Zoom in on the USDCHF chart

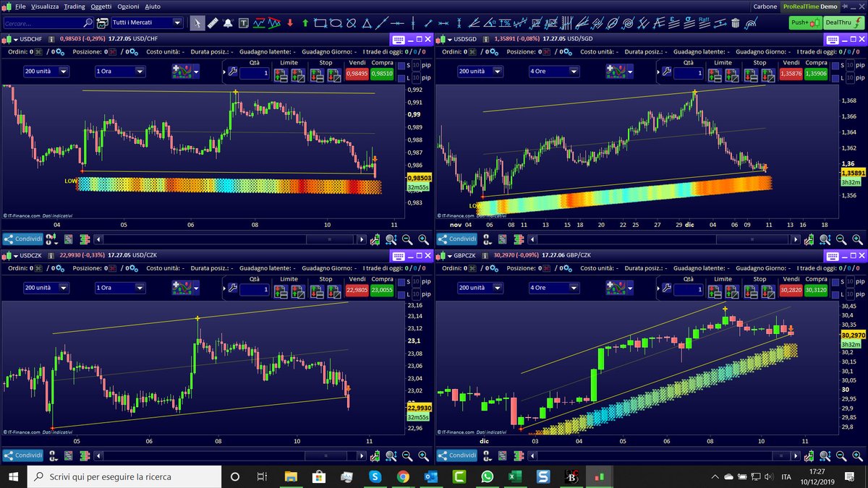[423, 239]
